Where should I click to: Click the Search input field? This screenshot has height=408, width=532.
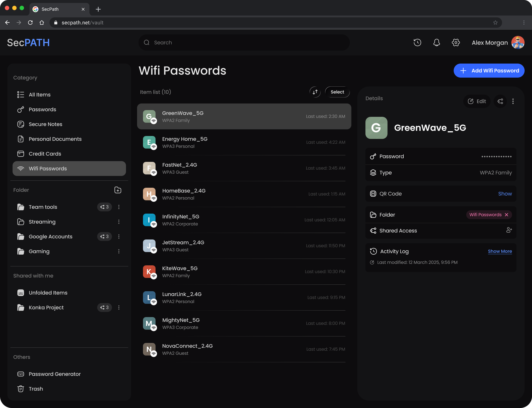point(244,42)
